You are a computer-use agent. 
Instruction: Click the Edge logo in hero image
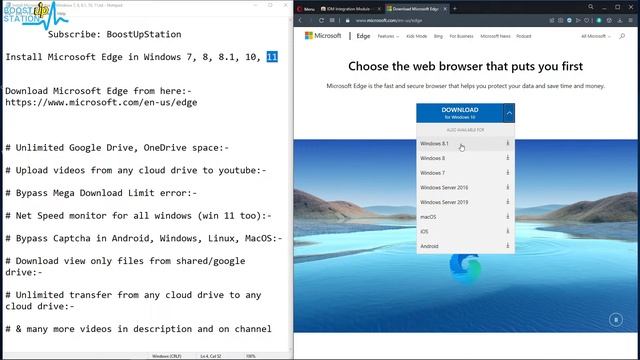point(465,268)
